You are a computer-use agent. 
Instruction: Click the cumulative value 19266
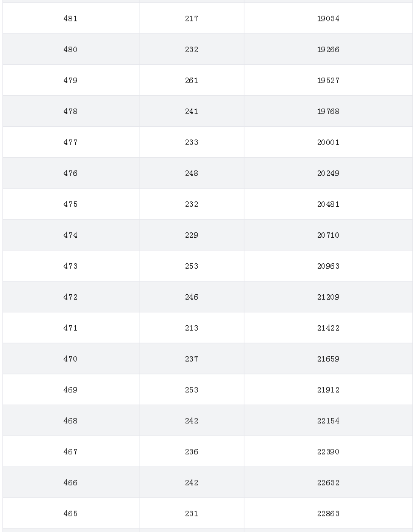pos(328,49)
